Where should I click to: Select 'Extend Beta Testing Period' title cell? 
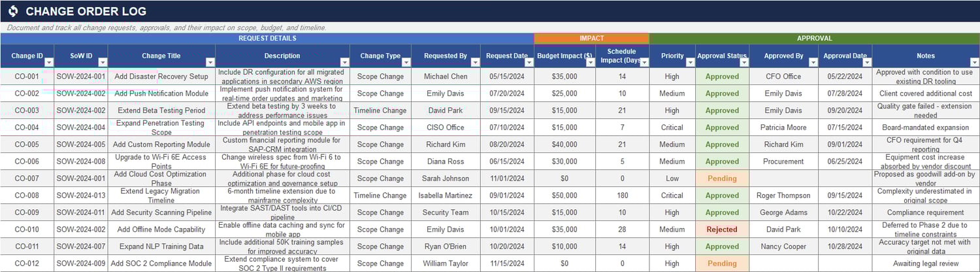point(161,110)
